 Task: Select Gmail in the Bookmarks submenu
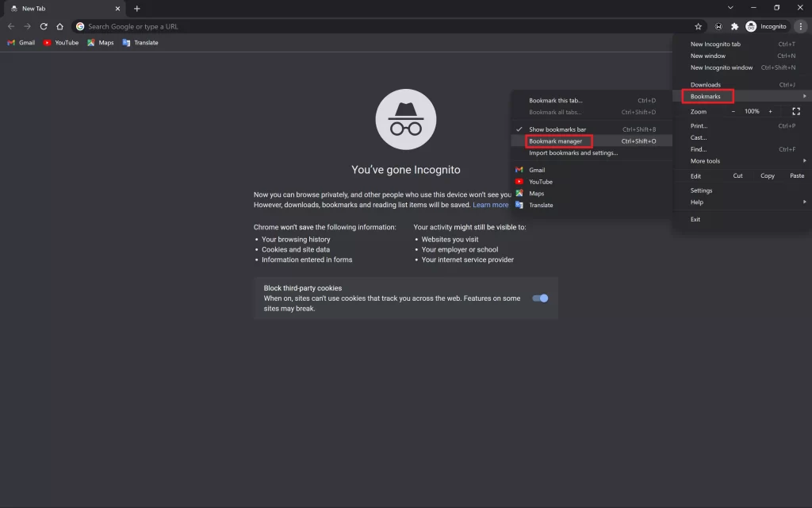[x=592, y=170]
